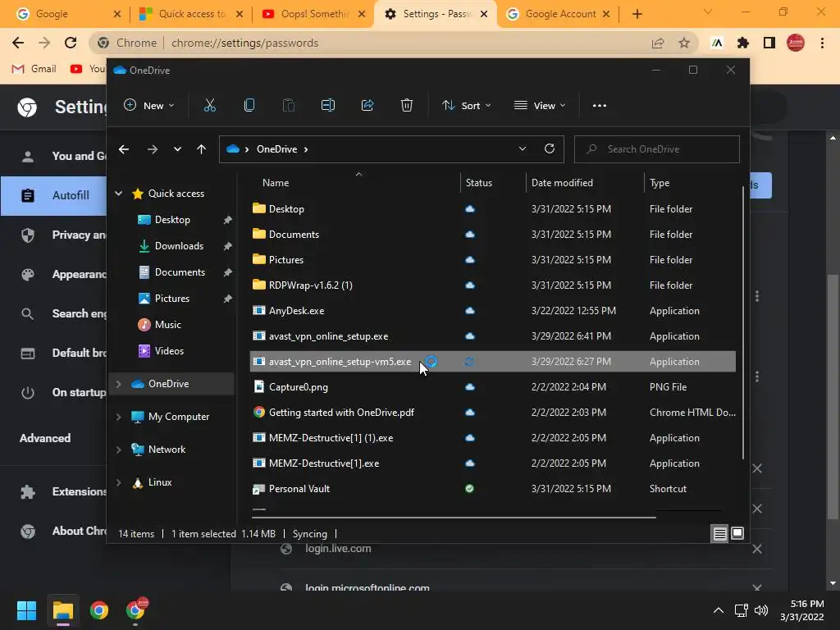Open the Sort dropdown
Viewport: 840px width, 630px height.
(x=466, y=106)
